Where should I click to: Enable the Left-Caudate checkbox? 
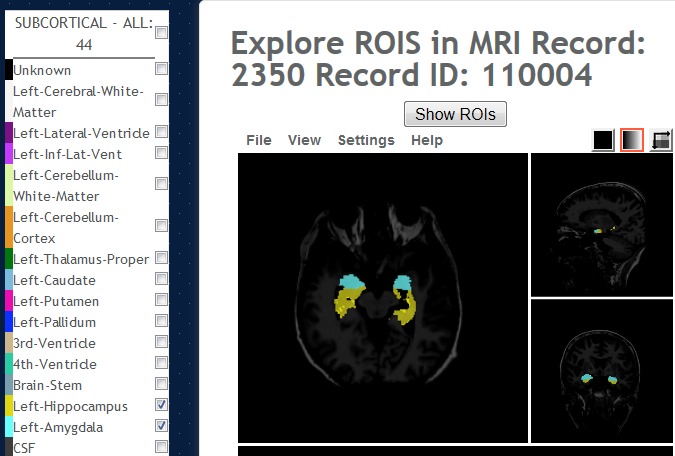161,279
